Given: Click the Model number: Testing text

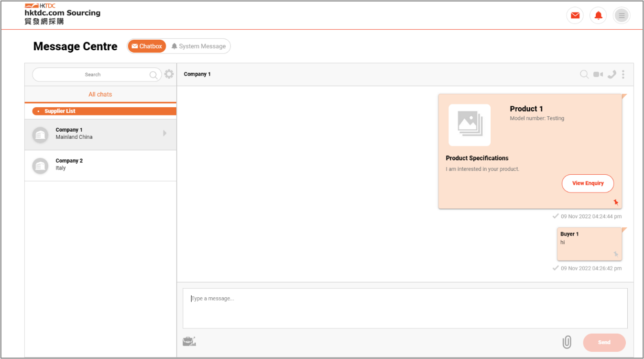Looking at the screenshot, I should pos(537,118).
